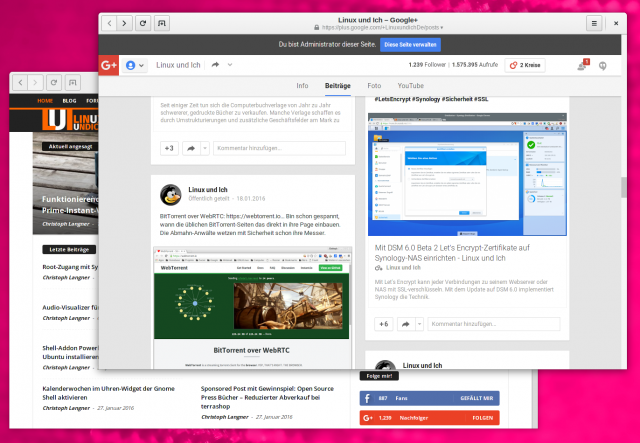
Task: Reload the blog browser window
Action: [x=53, y=83]
